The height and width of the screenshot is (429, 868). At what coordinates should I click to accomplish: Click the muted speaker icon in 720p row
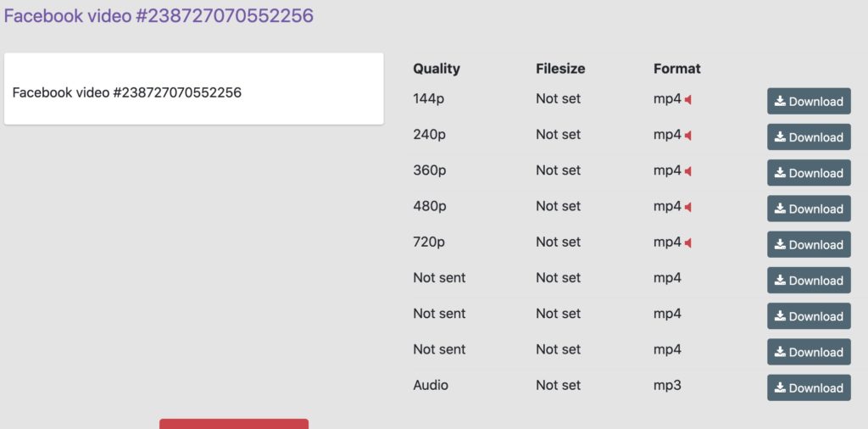688,243
